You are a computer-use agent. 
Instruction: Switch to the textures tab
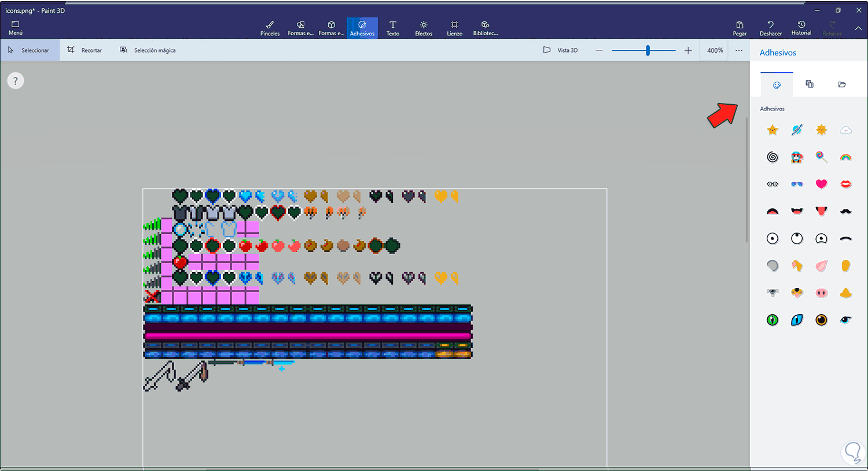coord(810,84)
